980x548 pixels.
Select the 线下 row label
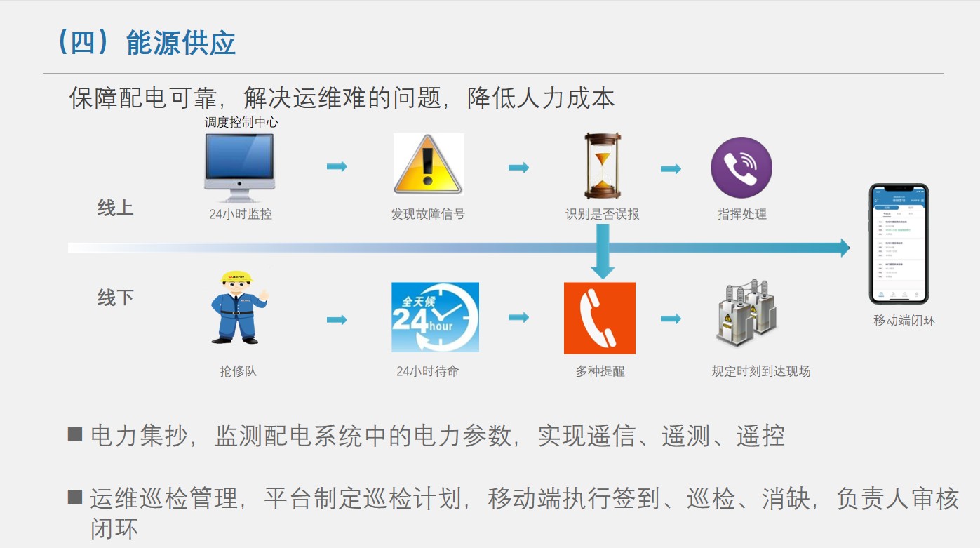[115, 298]
